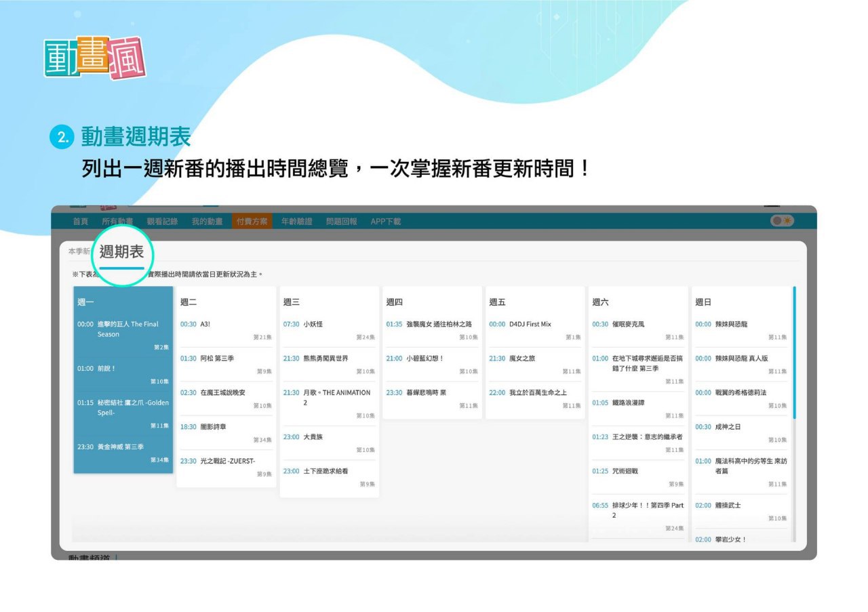This screenshot has width=868, height=612.
Task: Open the 所有動畫 menu item
Action: (x=117, y=222)
